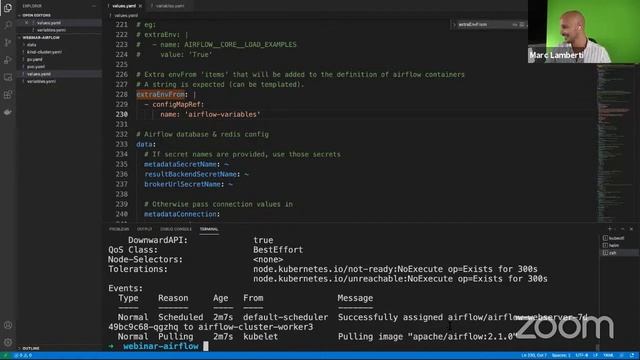Select the kubectl terminal in terminal list
Viewport: 640px width, 360px height.
[x=616, y=238]
